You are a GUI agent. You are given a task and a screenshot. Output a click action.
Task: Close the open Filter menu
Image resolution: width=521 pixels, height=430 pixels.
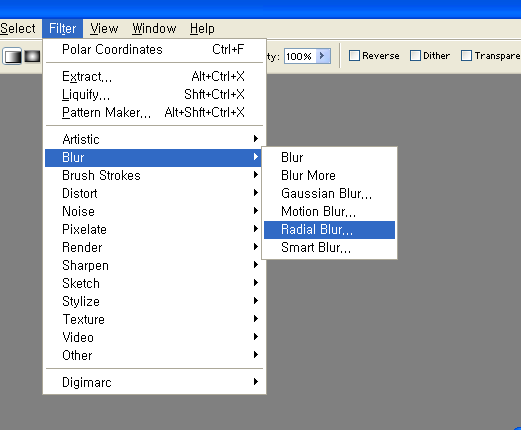(x=62, y=29)
